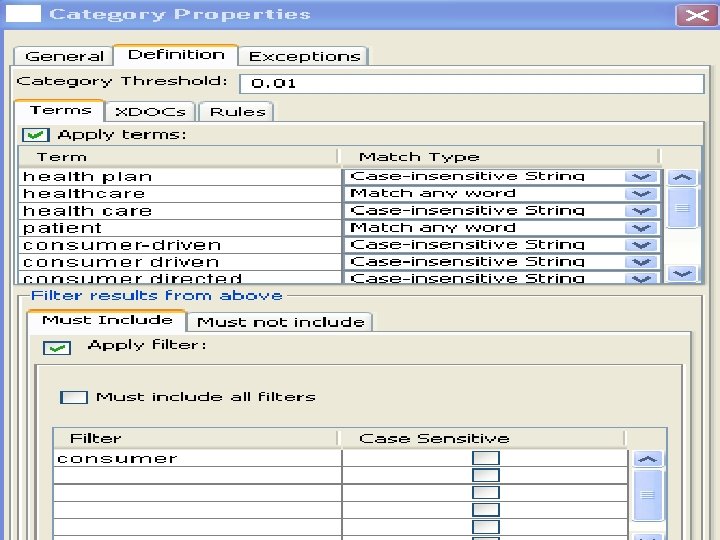Screen dimensions: 720x540
Task: Select the 'healthcare' term cell
Action: pyautogui.click(x=180, y=194)
